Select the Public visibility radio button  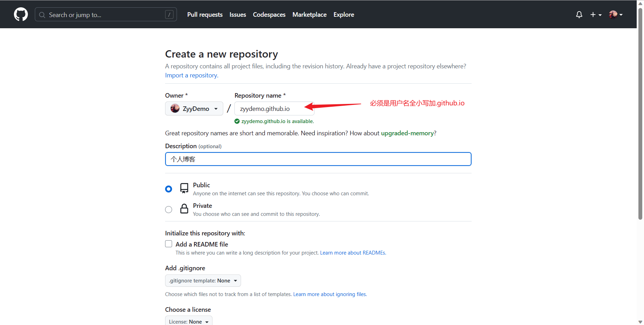tap(169, 189)
